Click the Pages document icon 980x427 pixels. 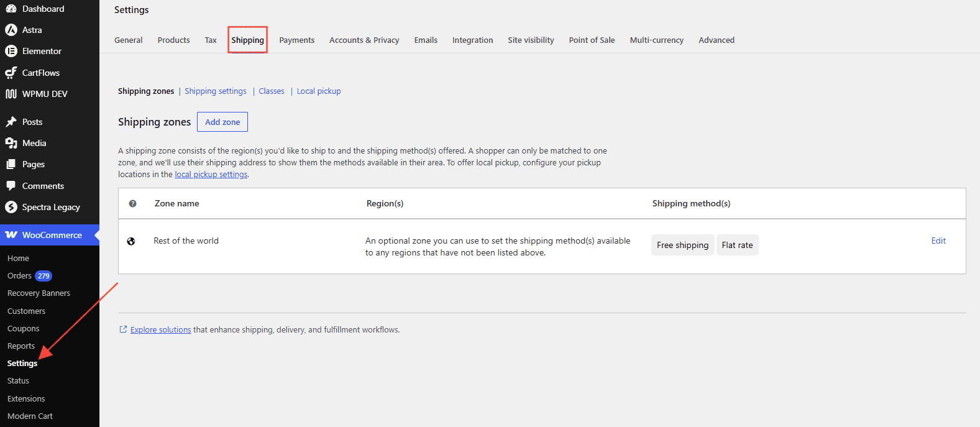tap(11, 164)
